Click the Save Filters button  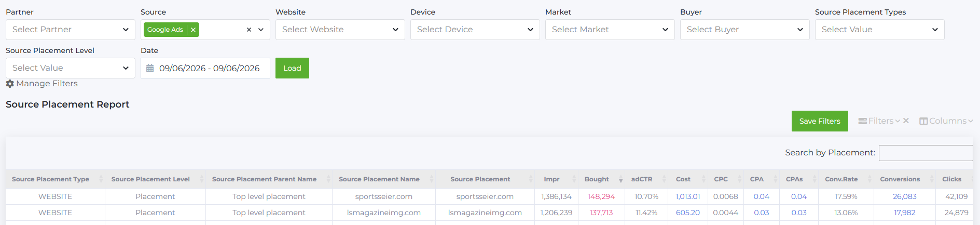[x=820, y=121]
